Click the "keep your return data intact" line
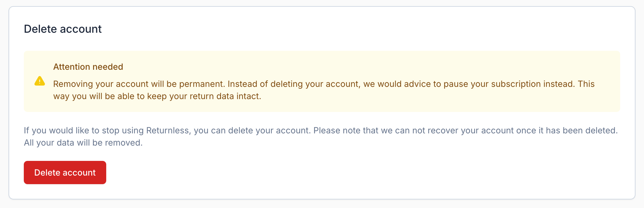This screenshot has width=644, height=208. point(204,96)
